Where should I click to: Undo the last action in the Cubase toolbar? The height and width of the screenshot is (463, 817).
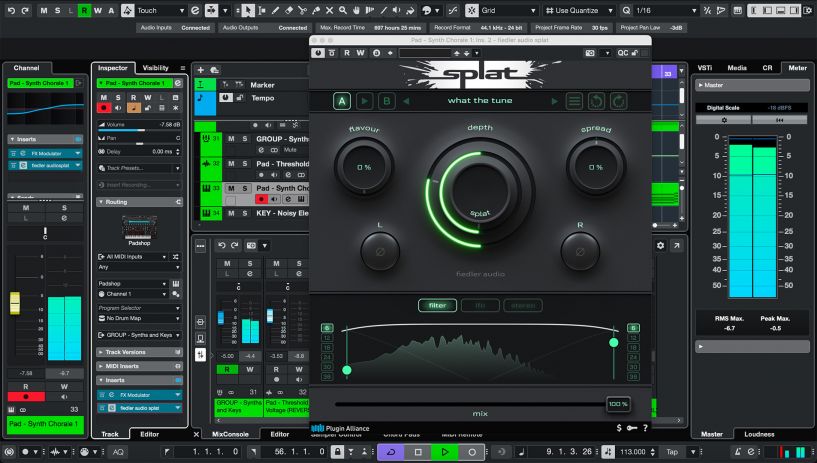[11, 10]
